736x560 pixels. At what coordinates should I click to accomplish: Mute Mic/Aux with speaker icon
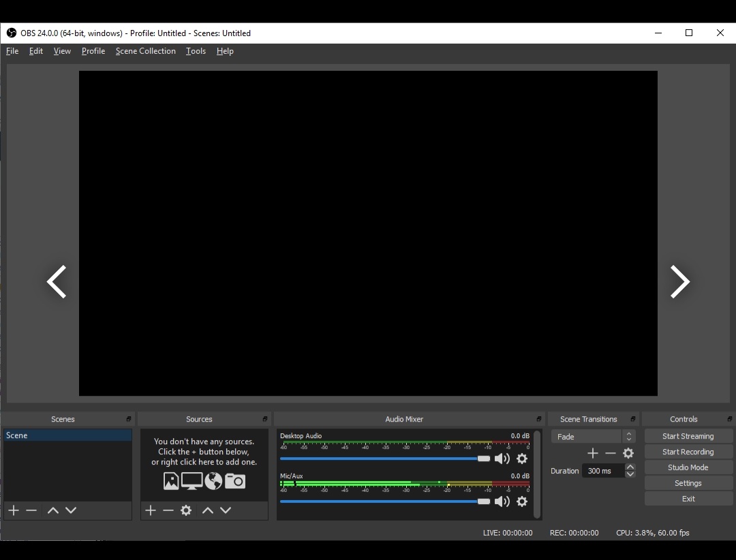[x=502, y=501]
